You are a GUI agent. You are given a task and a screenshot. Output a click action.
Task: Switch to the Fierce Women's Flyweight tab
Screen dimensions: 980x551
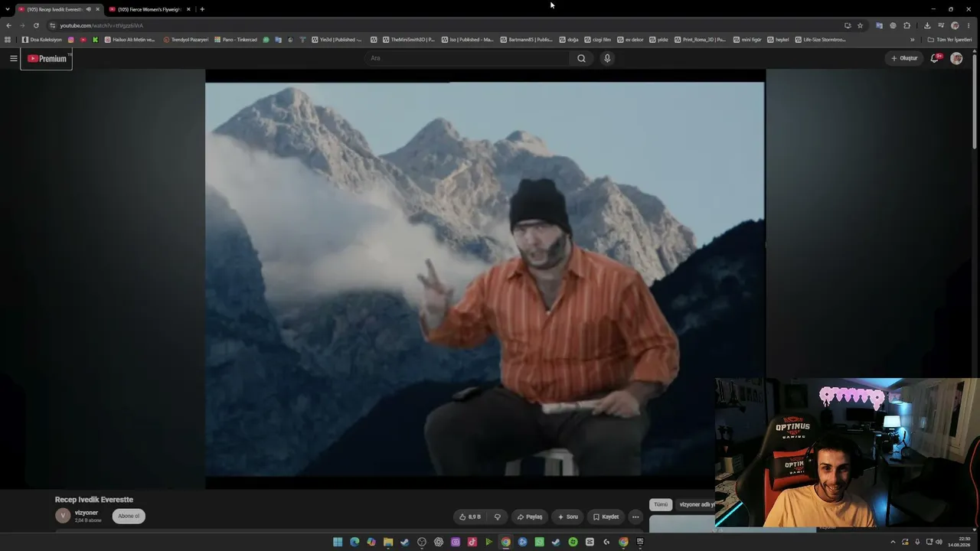[x=149, y=9]
